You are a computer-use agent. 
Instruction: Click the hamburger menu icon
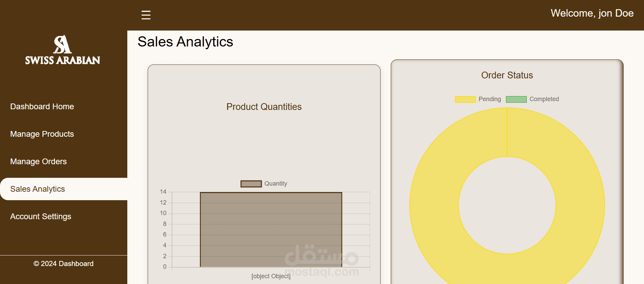146,15
